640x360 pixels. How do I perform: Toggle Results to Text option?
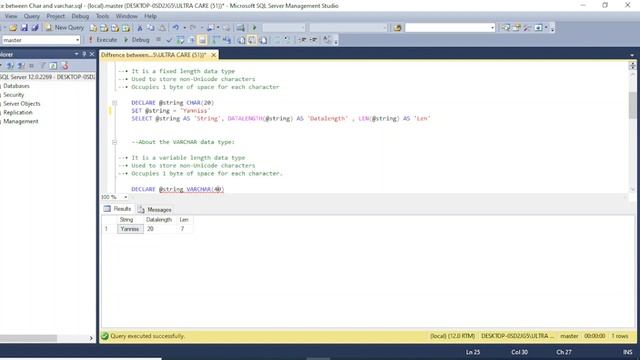tap(241, 40)
